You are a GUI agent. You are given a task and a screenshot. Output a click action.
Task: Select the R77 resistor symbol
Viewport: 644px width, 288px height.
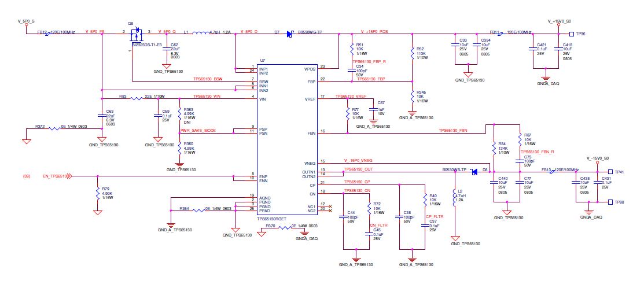(348, 114)
